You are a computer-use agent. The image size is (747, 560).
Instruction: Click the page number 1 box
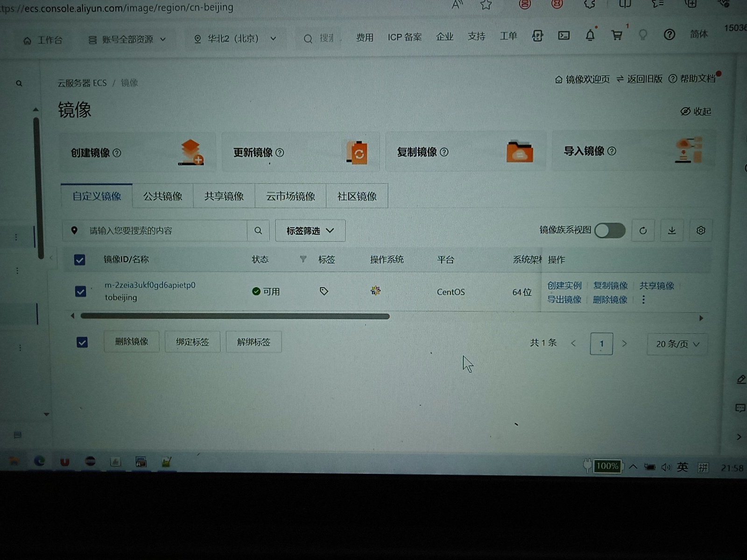point(601,344)
